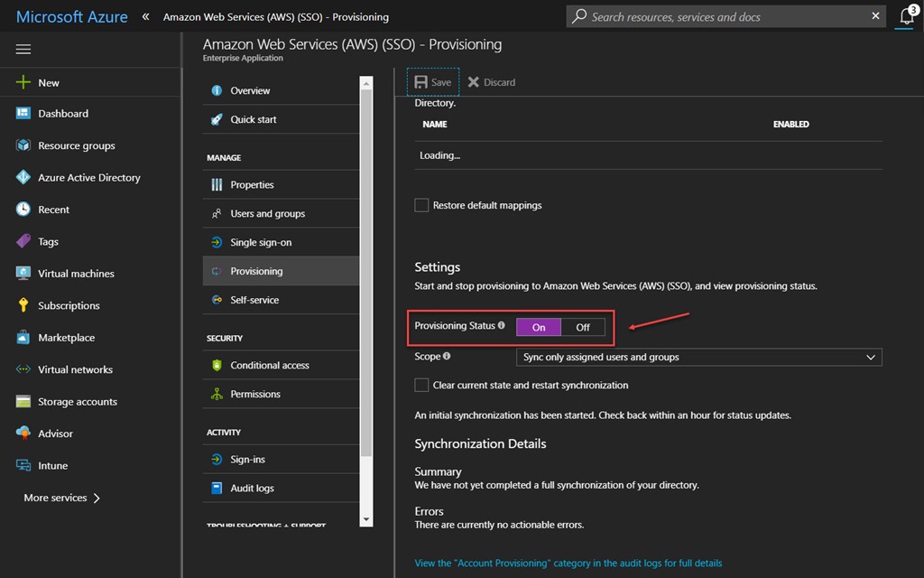The width and height of the screenshot is (924, 578).
Task: Click the Permissions tree icon
Action: pos(217,394)
